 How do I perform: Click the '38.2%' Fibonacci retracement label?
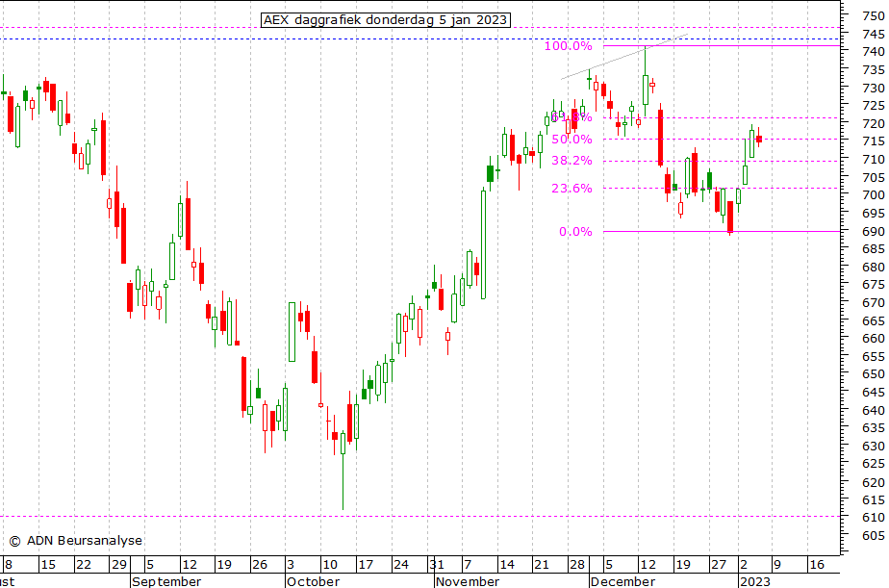(x=571, y=161)
